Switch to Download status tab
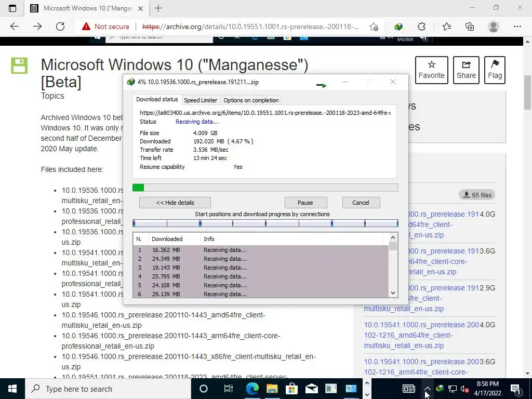The height and width of the screenshot is (399, 532). pyautogui.click(x=157, y=99)
